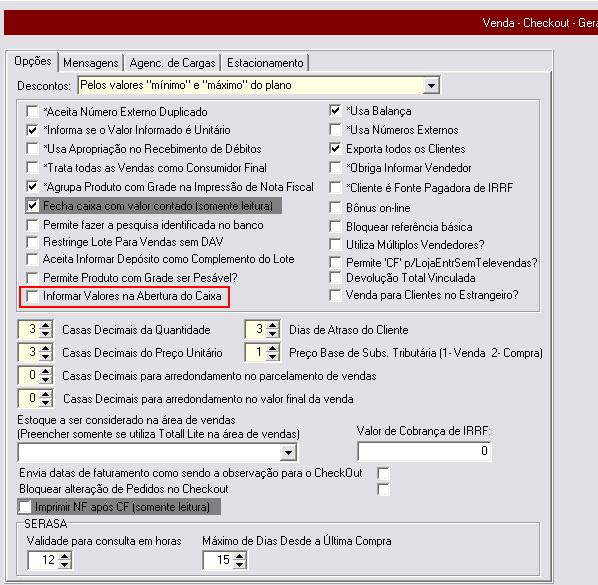Enable Permite fazer a pesquisa identificada no banco
The height and width of the screenshot is (585, 598).
[x=32, y=225]
